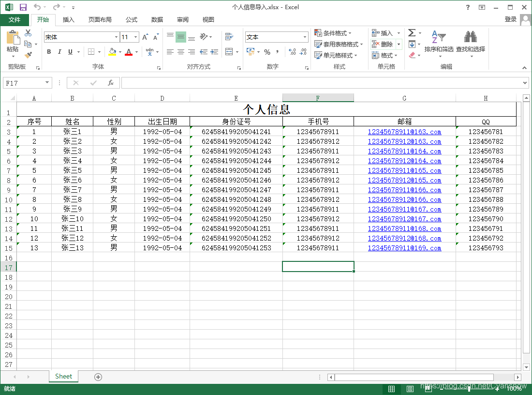Viewport: 532px width, 395px height.
Task: Expand the Name Box dropdown arrow
Action: (x=47, y=82)
